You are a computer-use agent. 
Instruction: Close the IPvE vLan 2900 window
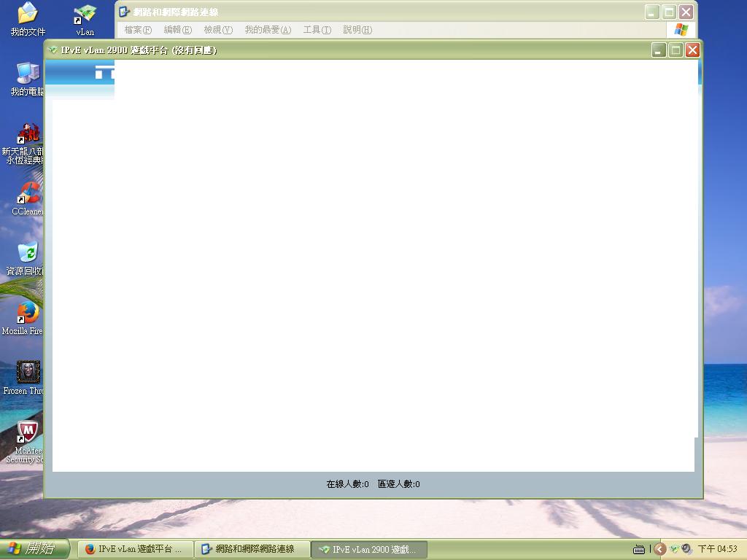pos(693,50)
